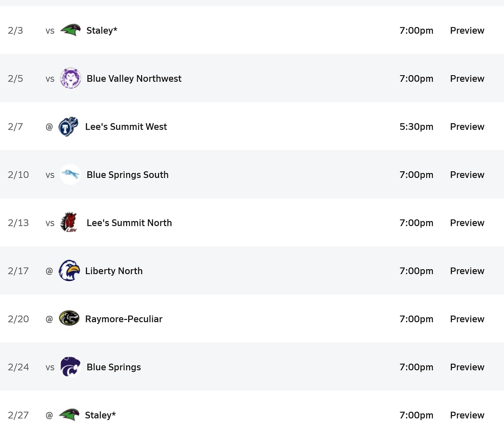This screenshot has width=504, height=444.
Task: Click the 5:30pm game time on 2/7
Action: coord(416,127)
